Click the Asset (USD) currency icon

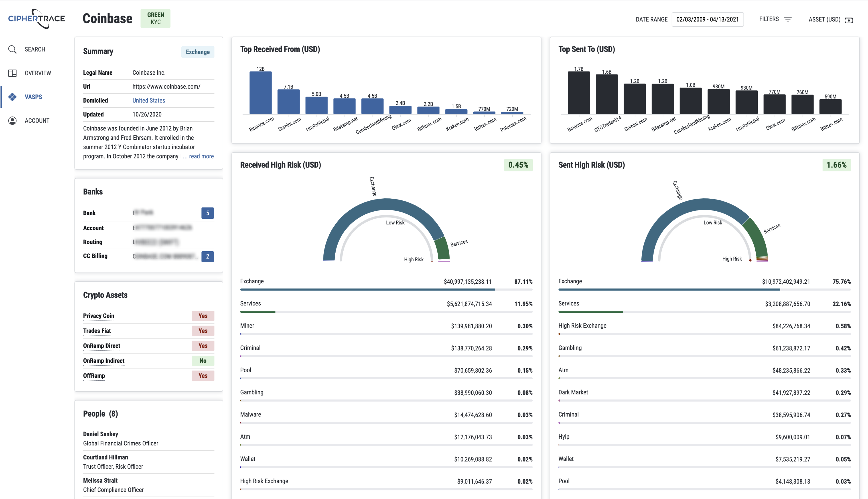click(x=849, y=20)
